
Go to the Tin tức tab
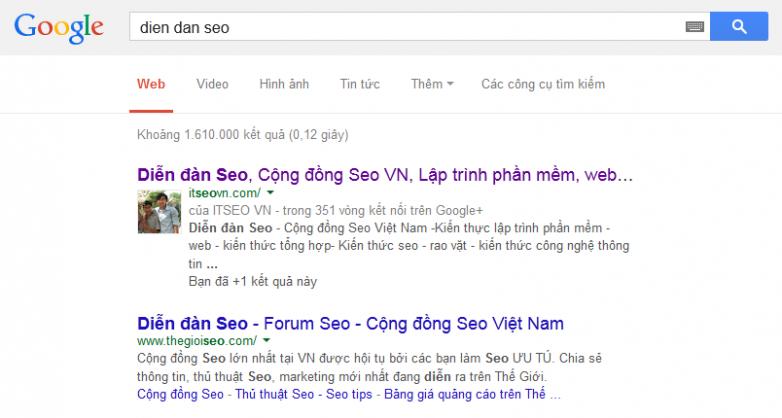[x=360, y=83]
